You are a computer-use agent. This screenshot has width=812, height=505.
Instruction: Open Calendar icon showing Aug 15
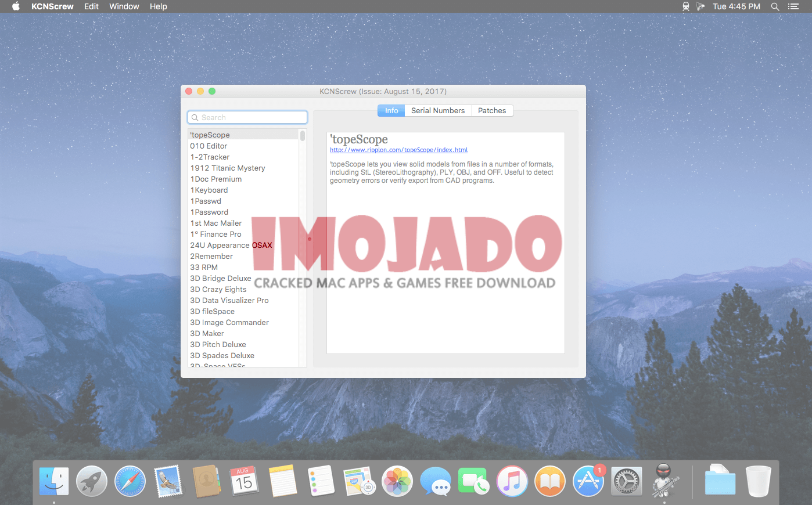pyautogui.click(x=245, y=481)
